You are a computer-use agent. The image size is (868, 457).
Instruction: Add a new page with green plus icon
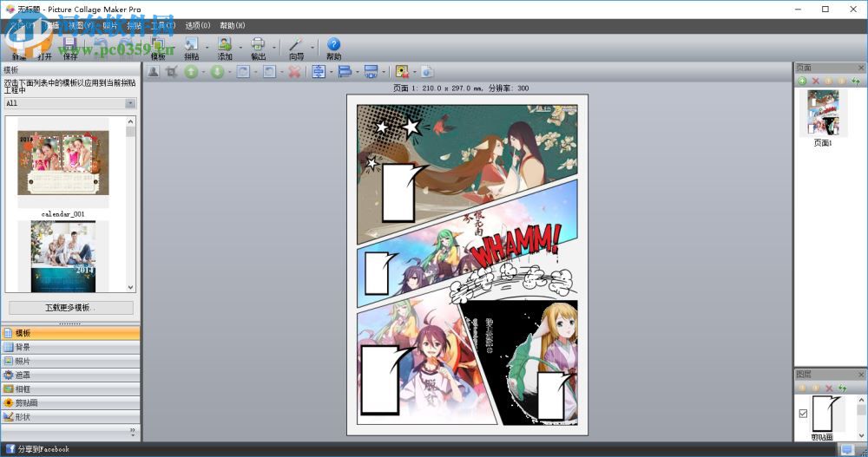point(802,81)
